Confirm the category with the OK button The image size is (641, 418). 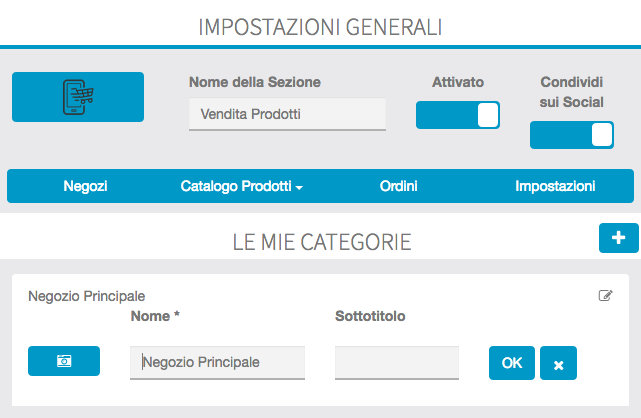click(512, 363)
